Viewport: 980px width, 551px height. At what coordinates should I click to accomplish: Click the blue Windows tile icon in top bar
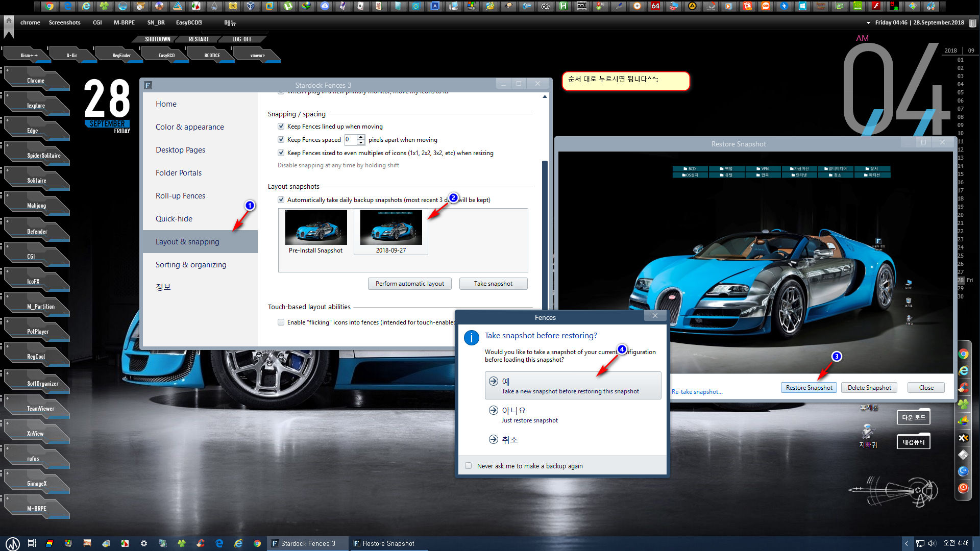(x=802, y=6)
